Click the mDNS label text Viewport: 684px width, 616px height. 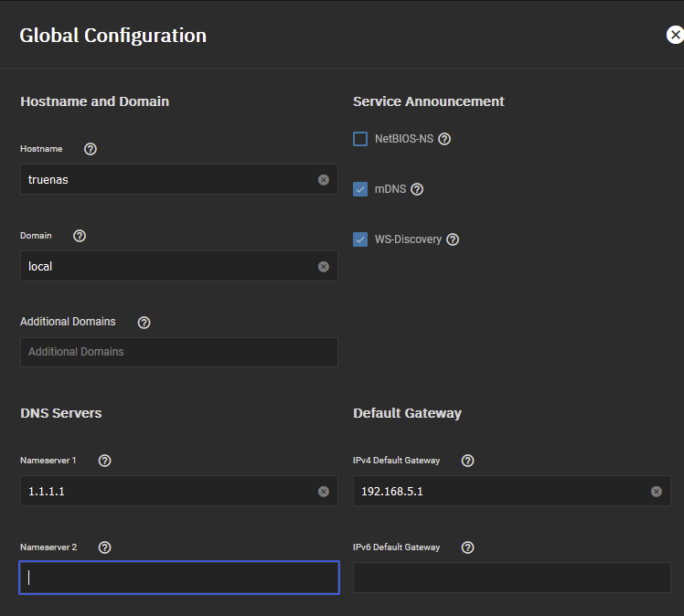[390, 189]
